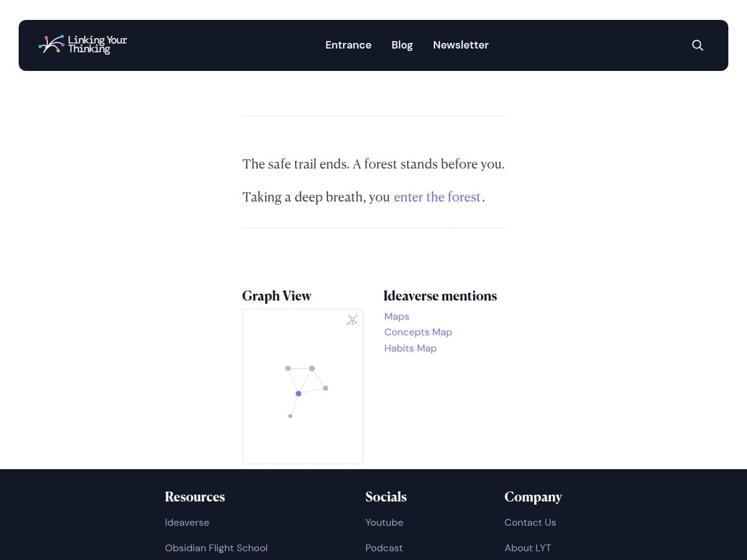Open the Blog menu item
747x560 pixels.
tap(402, 45)
